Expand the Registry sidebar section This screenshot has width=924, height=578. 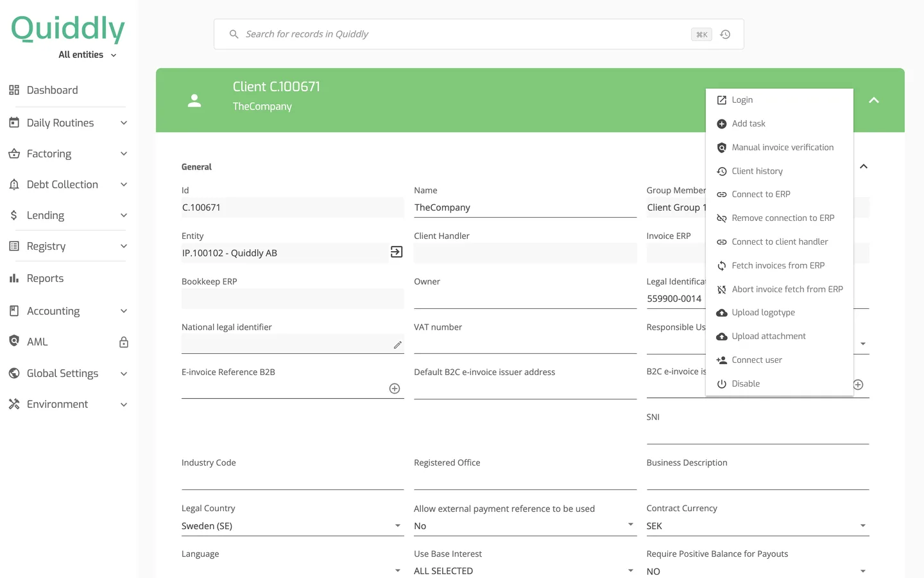pos(124,246)
